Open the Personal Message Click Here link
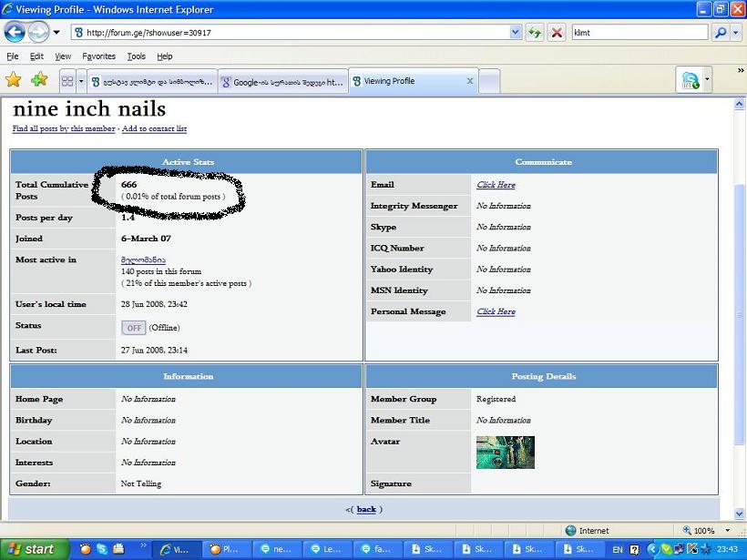This screenshot has height=560, width=747. click(x=496, y=311)
